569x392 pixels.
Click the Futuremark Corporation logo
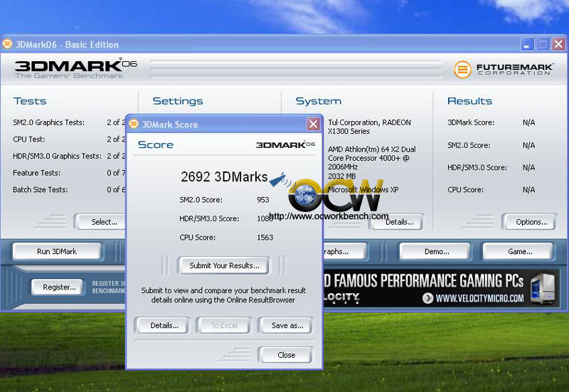click(504, 69)
